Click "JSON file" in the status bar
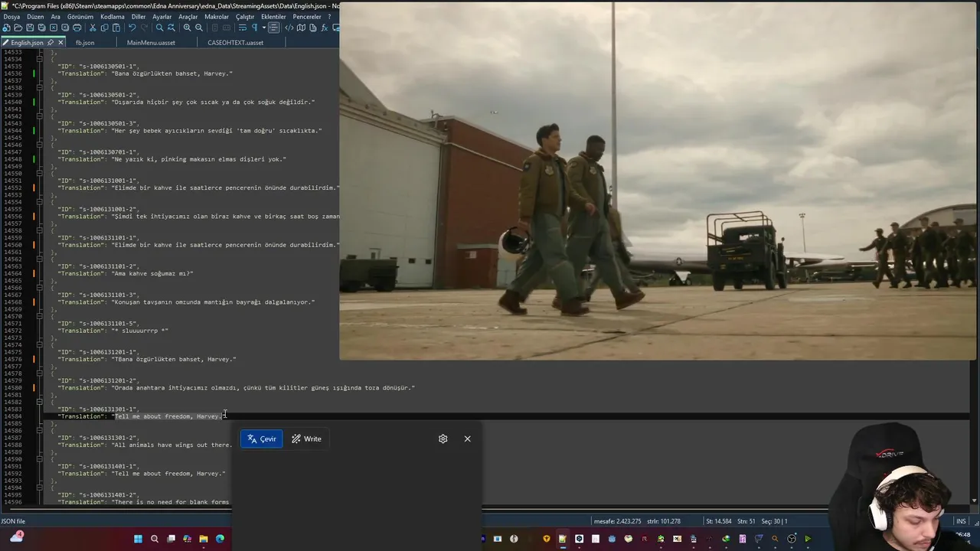The image size is (980, 551). [13, 521]
